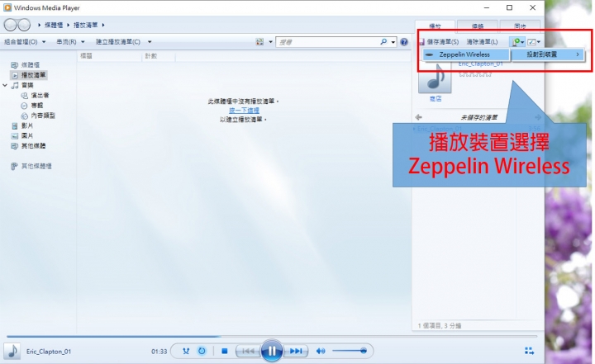The width and height of the screenshot is (595, 364).
Task: Collapse the 音樂 tree node chevron
Action: pos(5,85)
